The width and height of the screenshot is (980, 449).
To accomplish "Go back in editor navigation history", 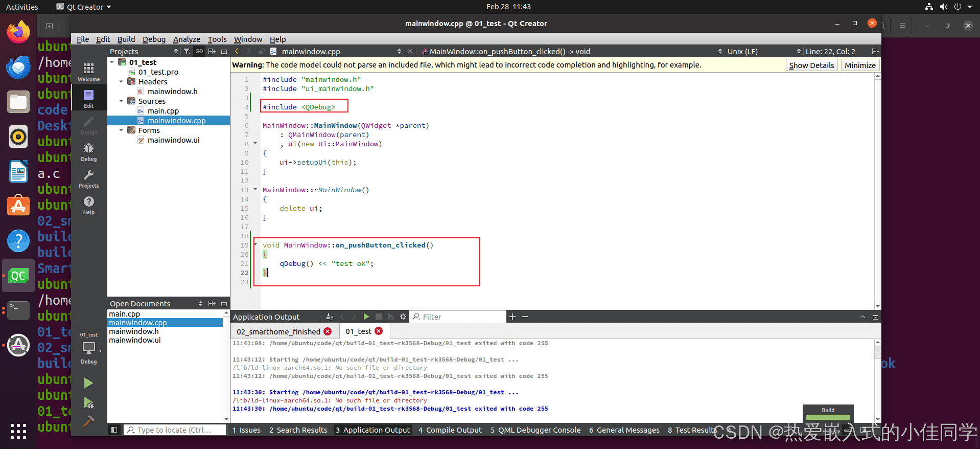I will point(237,52).
